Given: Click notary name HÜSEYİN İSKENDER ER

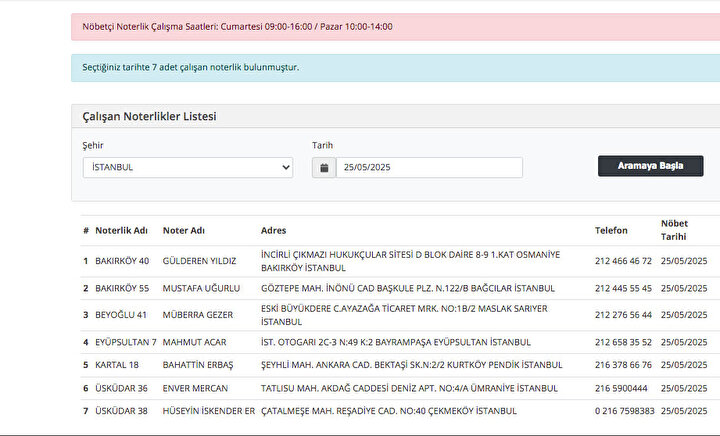Looking at the screenshot, I should (x=208, y=411).
